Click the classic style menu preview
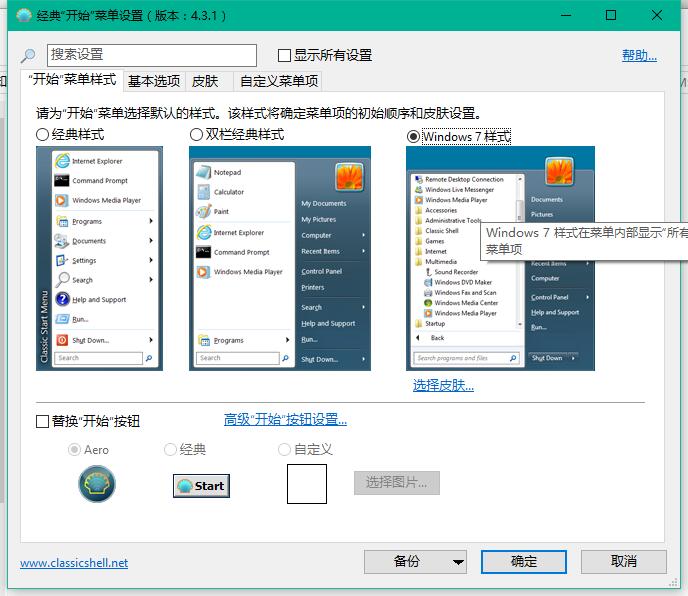This screenshot has height=596, width=688. point(99,258)
